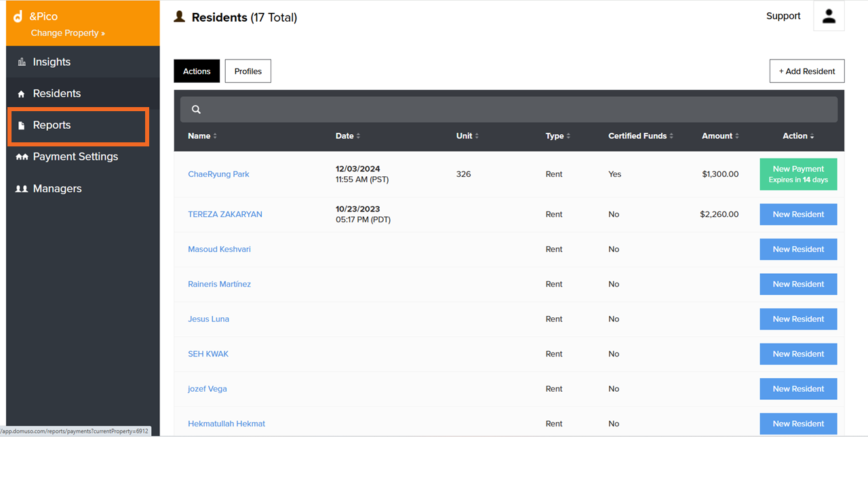Click the Payment Settings houses icon

tap(22, 157)
